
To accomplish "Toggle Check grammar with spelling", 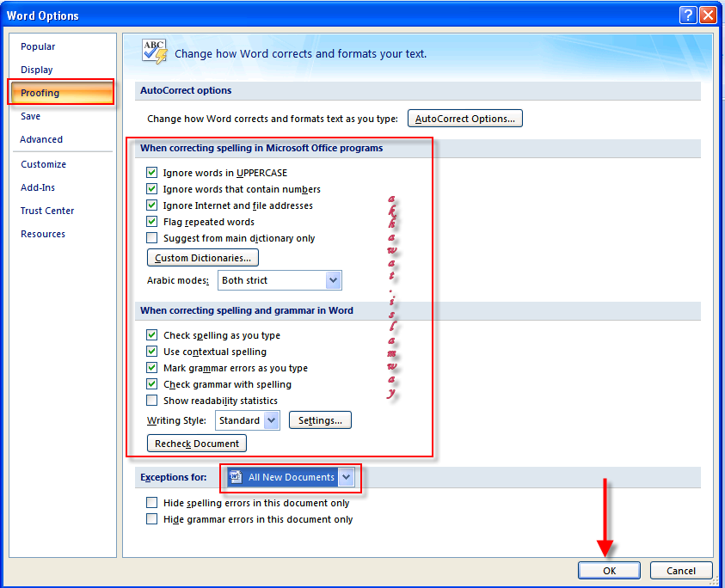I will 151,383.
